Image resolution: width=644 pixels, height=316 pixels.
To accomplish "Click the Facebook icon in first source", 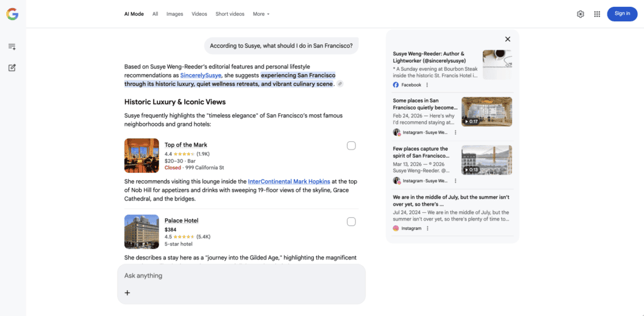I will coord(396,85).
